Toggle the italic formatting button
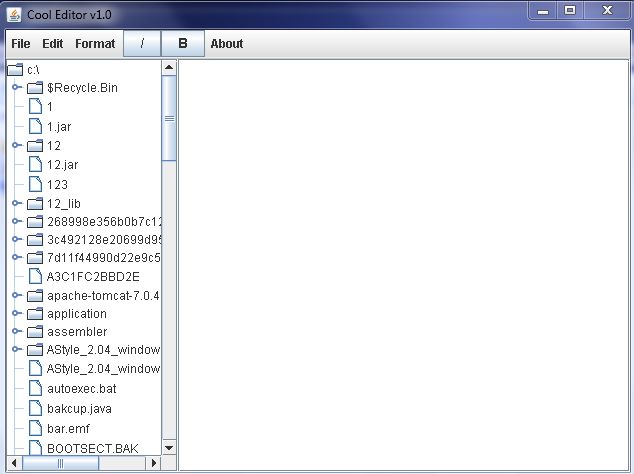 142,43
